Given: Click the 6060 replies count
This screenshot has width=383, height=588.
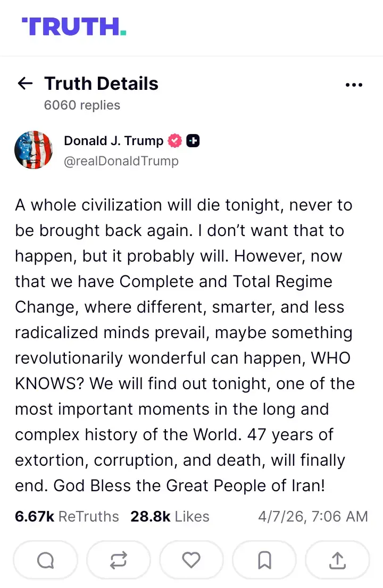Looking at the screenshot, I should pos(82,105).
